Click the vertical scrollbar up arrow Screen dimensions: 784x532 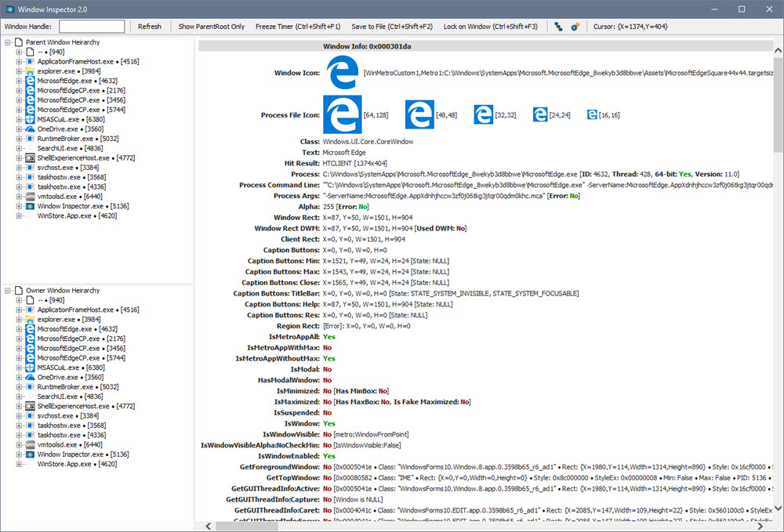point(778,50)
